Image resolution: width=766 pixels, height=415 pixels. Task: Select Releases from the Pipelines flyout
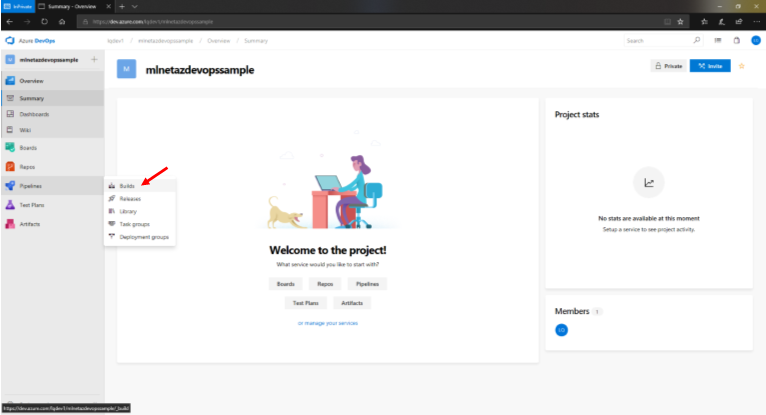130,199
